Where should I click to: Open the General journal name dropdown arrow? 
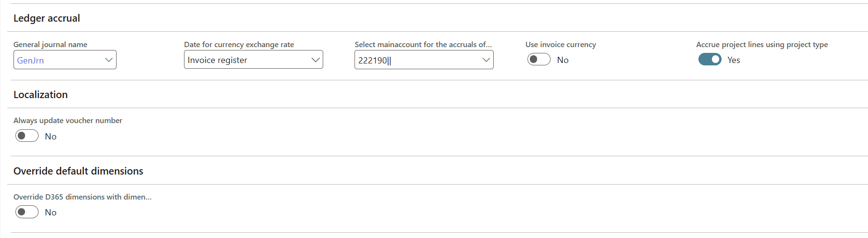pos(108,60)
